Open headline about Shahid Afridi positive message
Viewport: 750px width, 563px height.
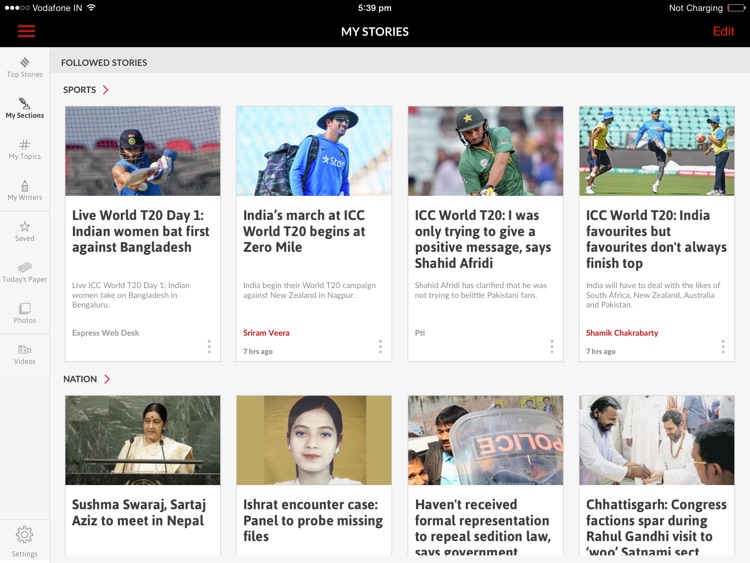pos(483,239)
